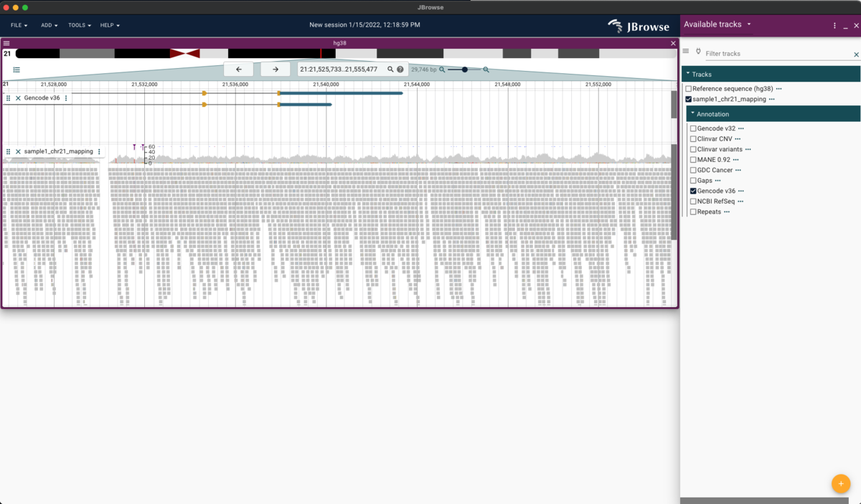The height and width of the screenshot is (504, 861).
Task: Pan right with the forward arrow button
Action: coord(276,70)
